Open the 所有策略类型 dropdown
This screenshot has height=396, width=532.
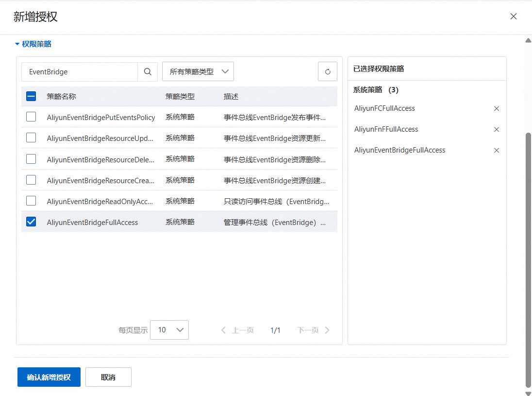click(198, 71)
